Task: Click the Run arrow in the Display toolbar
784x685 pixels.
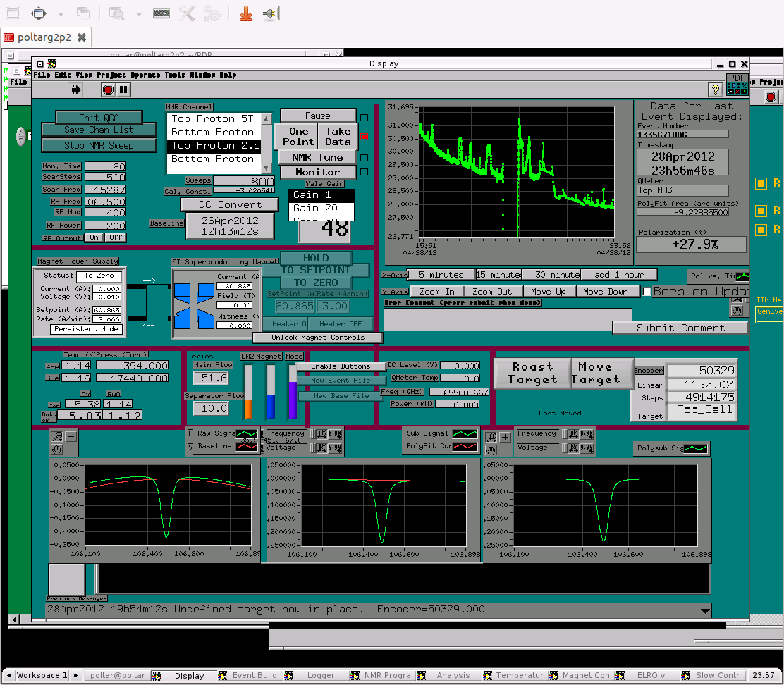Action: pos(75,90)
